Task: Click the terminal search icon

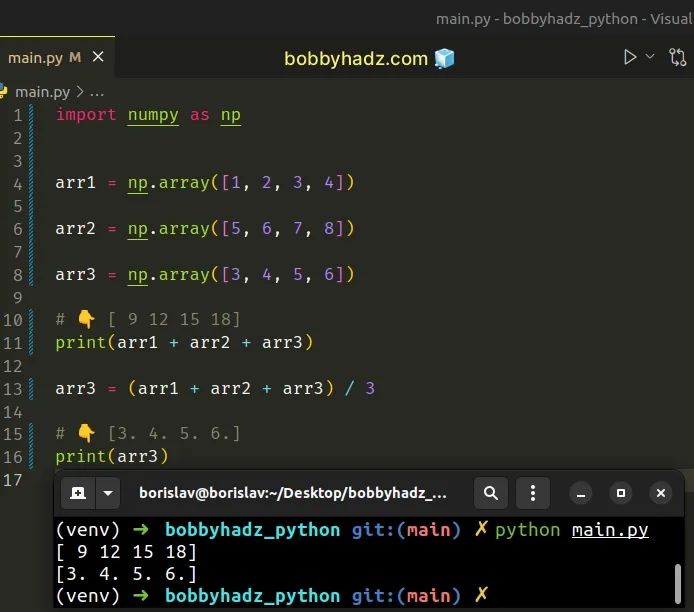Action: tap(490, 493)
